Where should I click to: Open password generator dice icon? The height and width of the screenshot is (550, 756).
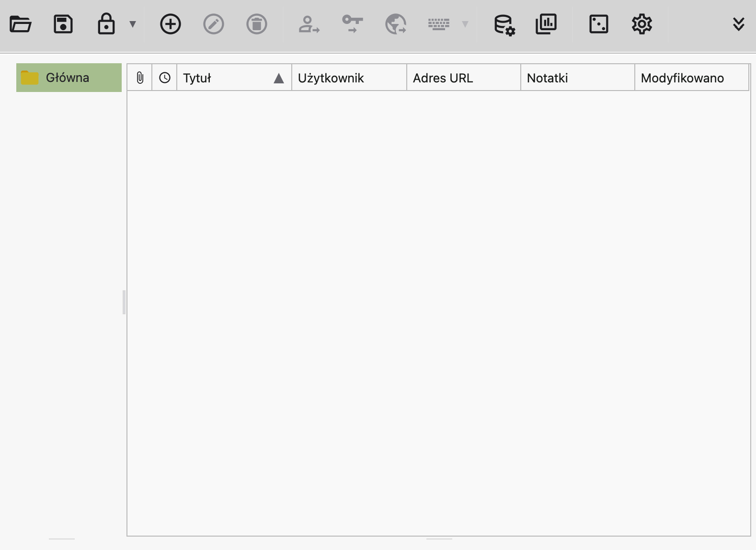599,24
